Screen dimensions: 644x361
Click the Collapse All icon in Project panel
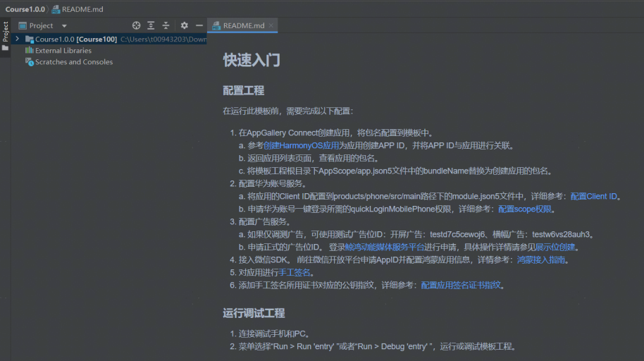(166, 25)
